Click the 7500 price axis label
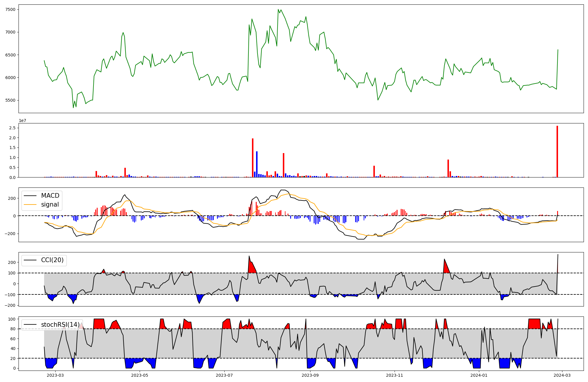The height and width of the screenshot is (382, 588). coord(10,9)
